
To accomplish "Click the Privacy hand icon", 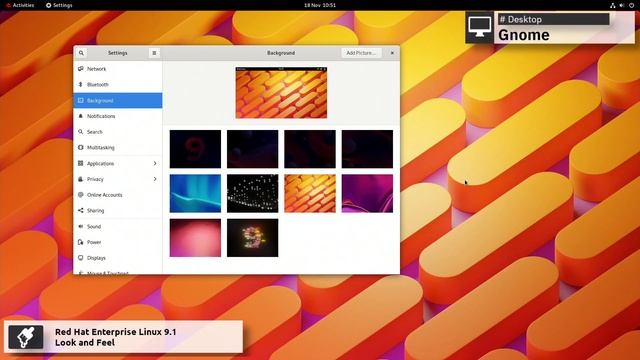I will point(80,179).
